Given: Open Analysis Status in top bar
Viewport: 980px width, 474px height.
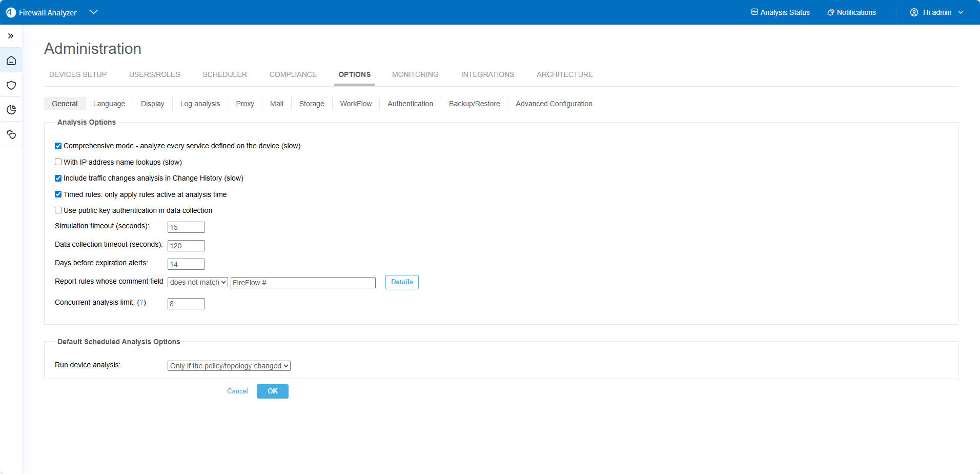Looking at the screenshot, I should click(x=780, y=12).
